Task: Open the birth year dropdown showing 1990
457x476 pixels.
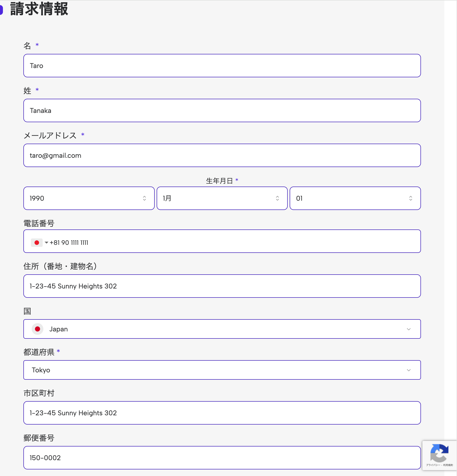Action: pos(89,198)
